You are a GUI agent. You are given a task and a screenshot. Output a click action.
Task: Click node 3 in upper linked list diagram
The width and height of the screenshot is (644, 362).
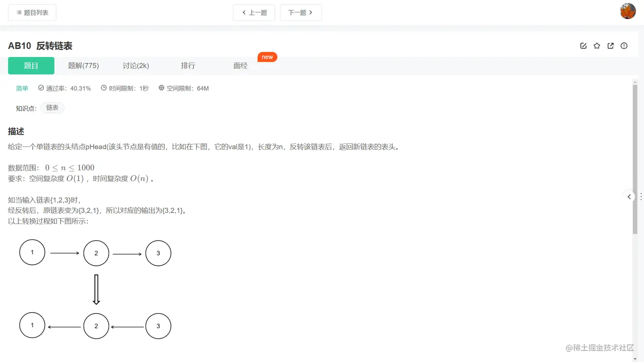(158, 253)
